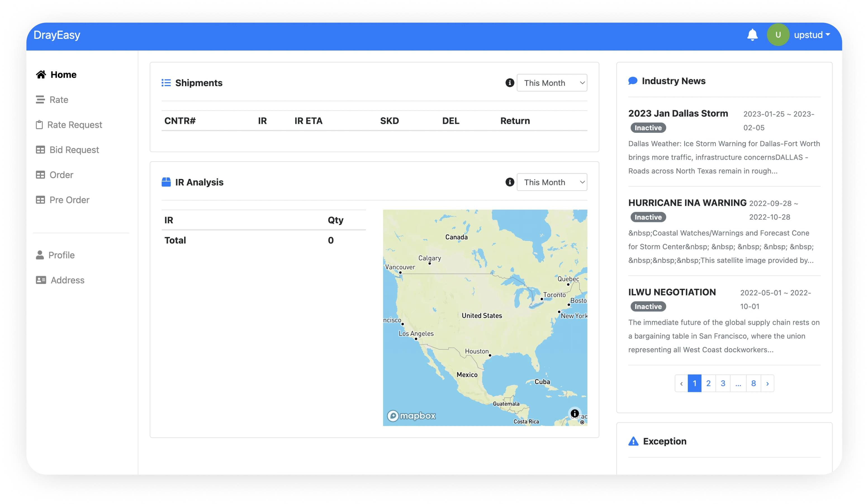Click the IR Analysis box icon

(166, 182)
